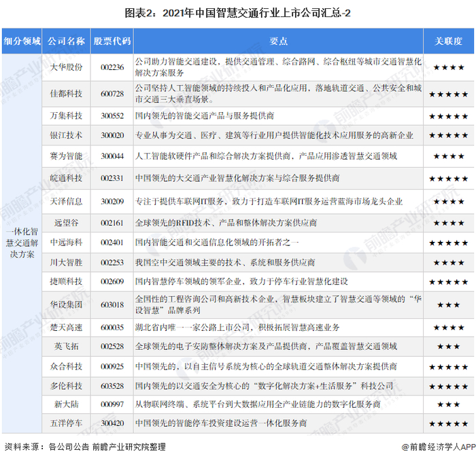Select stock code 603018
The width and height of the screenshot is (476, 460).
[x=112, y=305]
